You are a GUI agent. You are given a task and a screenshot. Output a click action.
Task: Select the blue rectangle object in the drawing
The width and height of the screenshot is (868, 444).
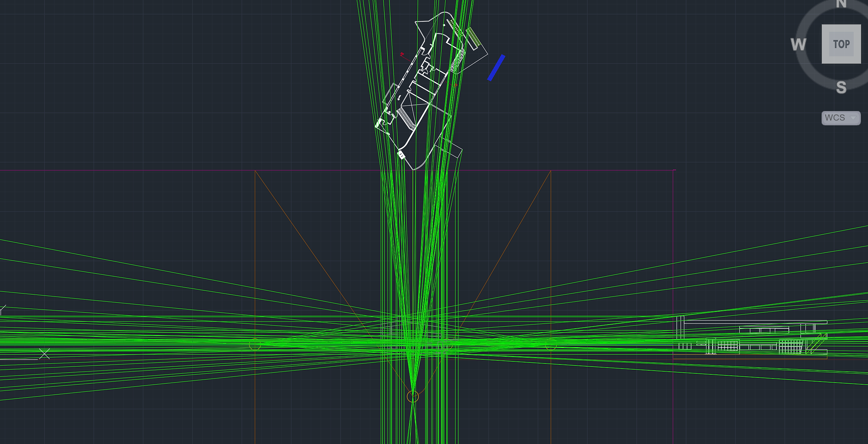tap(496, 68)
